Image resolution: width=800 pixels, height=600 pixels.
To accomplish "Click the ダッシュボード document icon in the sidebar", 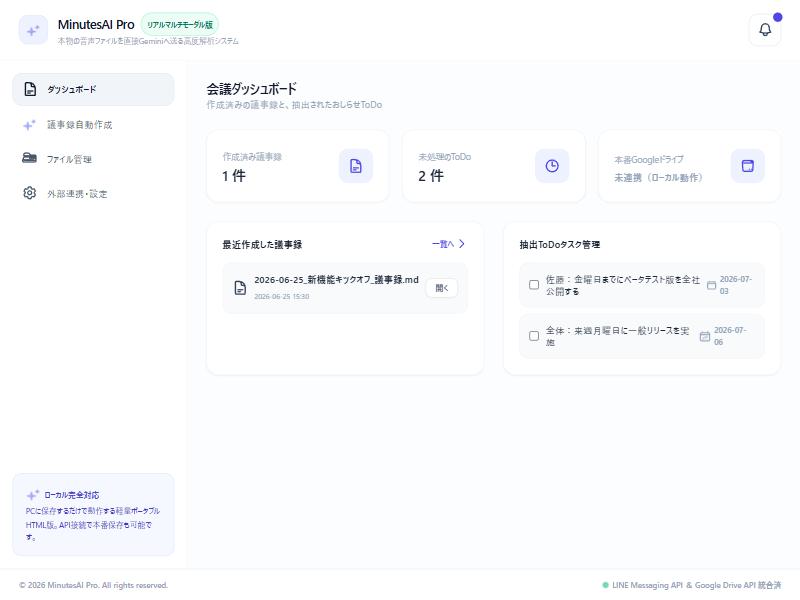I will (30, 89).
